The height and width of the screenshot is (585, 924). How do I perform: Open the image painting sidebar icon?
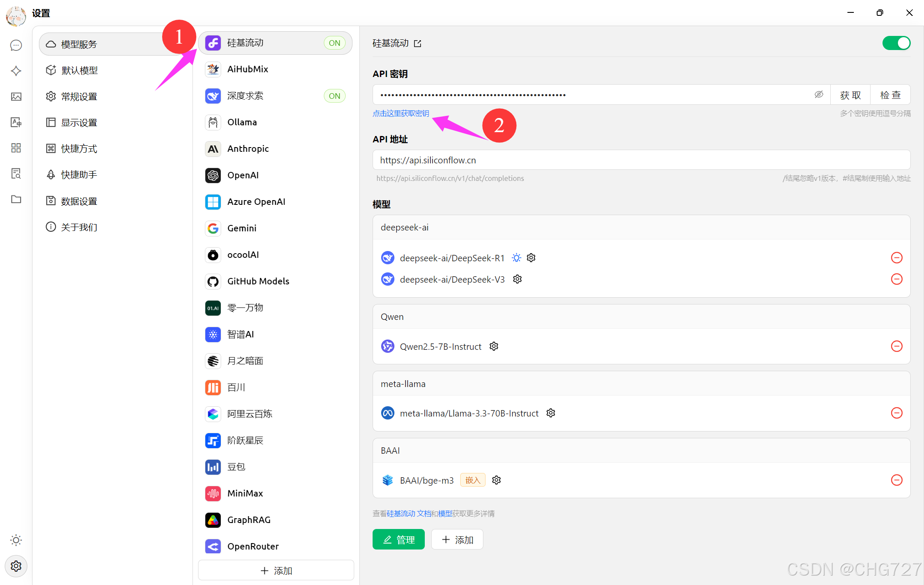pyautogui.click(x=16, y=97)
